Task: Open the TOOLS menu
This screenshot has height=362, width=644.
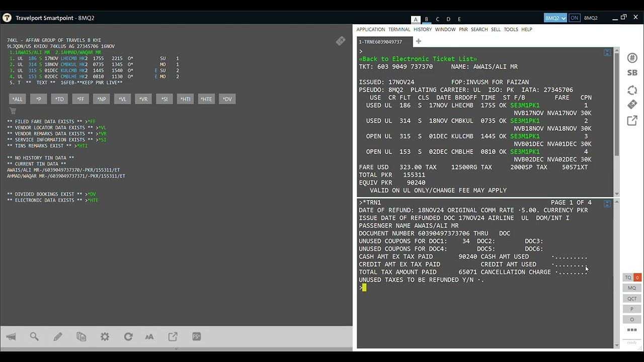Action: pyautogui.click(x=511, y=30)
